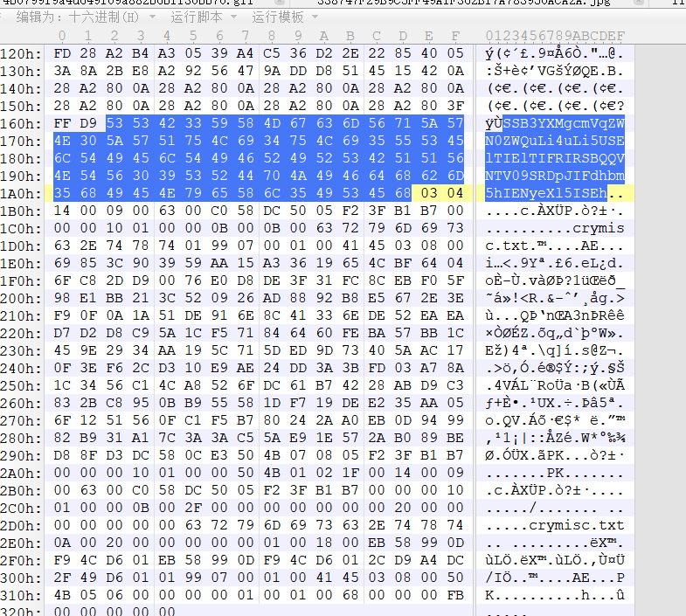This screenshot has width=686, height=616.
Task: Click the highlighted 03 byte in row 1A0h
Action: (x=428, y=193)
